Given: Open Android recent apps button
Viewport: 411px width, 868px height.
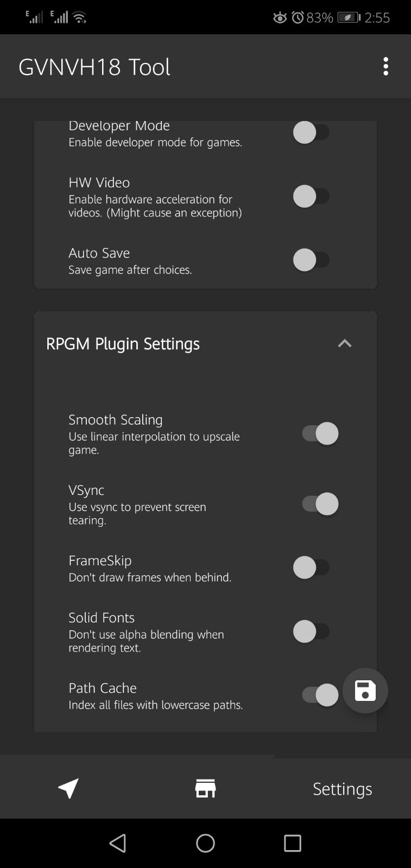Looking at the screenshot, I should (292, 843).
